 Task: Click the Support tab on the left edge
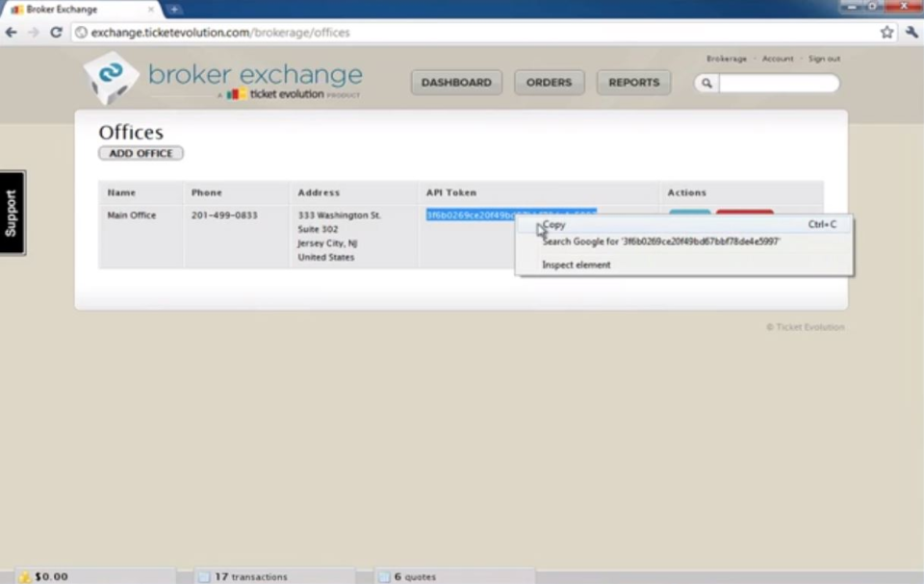tap(11, 212)
